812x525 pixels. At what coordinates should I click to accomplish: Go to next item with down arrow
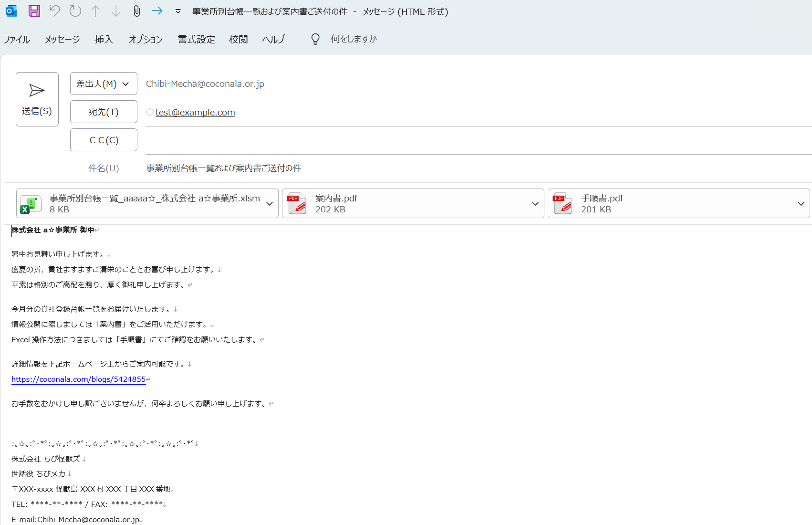point(116,11)
